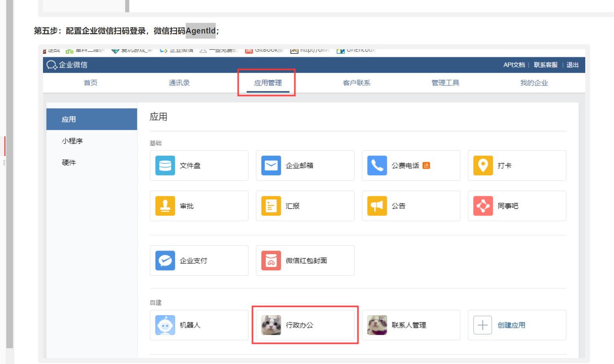Screen dimensions: 614x364
Task: Click the 联系人管理 cat thumbnail
Action: click(x=377, y=325)
